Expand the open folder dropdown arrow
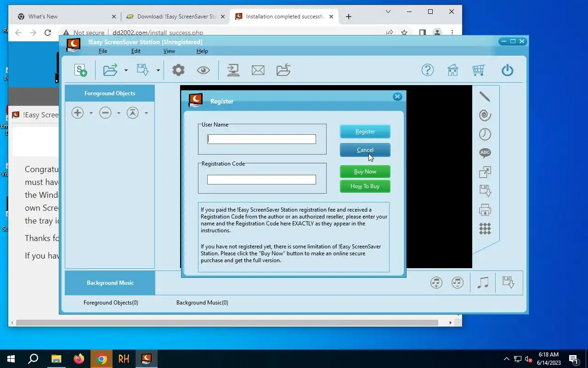 click(126, 70)
